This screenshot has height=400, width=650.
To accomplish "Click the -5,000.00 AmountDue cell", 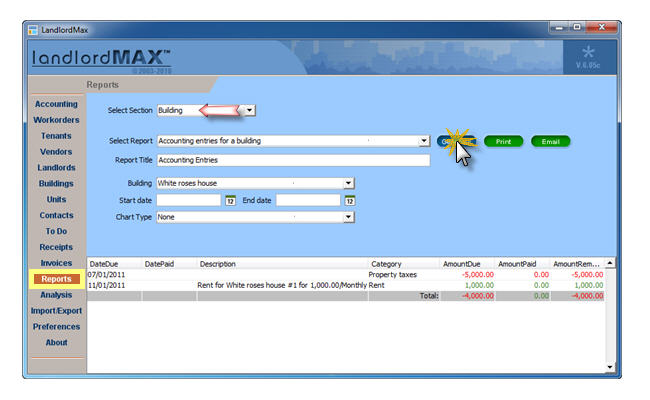I will (x=478, y=275).
